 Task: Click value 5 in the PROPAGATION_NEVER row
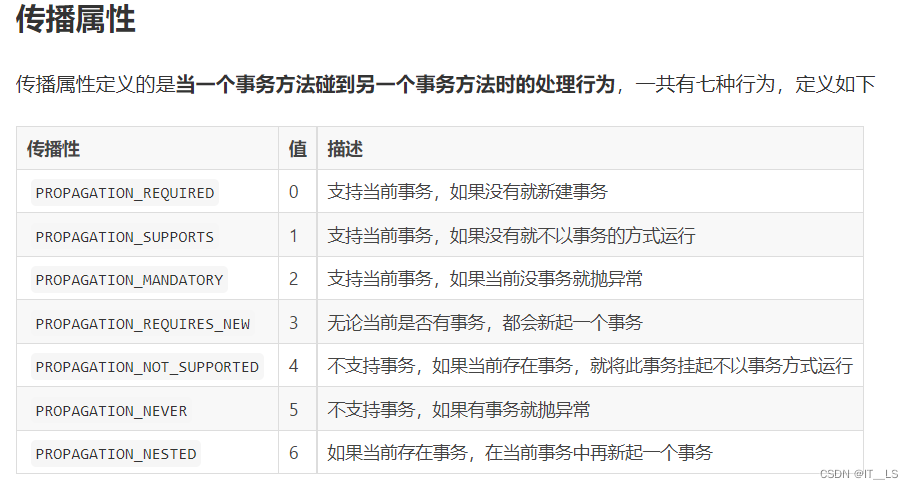coord(293,410)
